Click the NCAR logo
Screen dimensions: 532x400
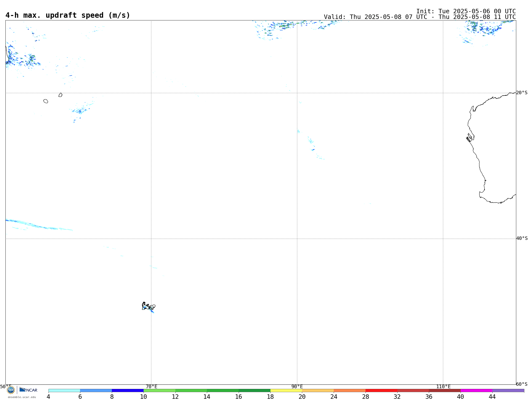28,390
